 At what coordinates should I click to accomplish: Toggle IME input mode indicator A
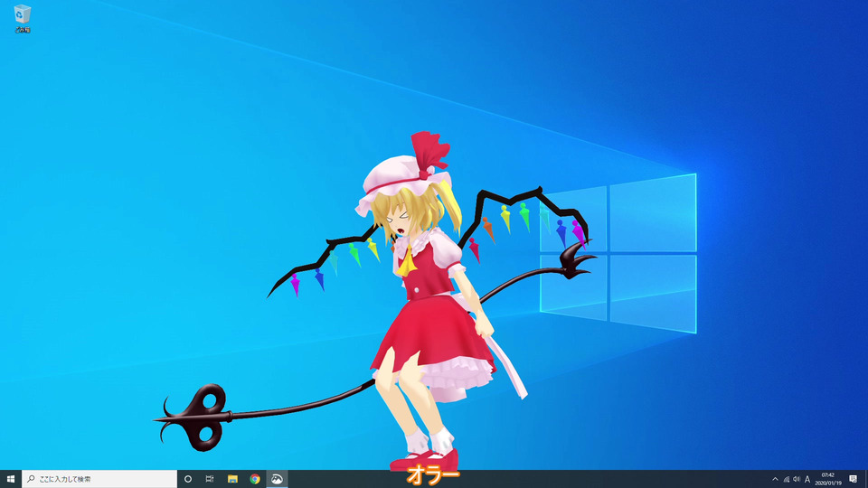(807, 479)
